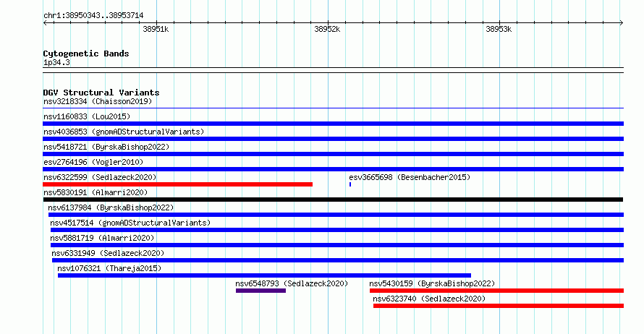The image size is (644, 334).
Task: Select the blue bar for nsv1076321
Action: click(x=265, y=275)
